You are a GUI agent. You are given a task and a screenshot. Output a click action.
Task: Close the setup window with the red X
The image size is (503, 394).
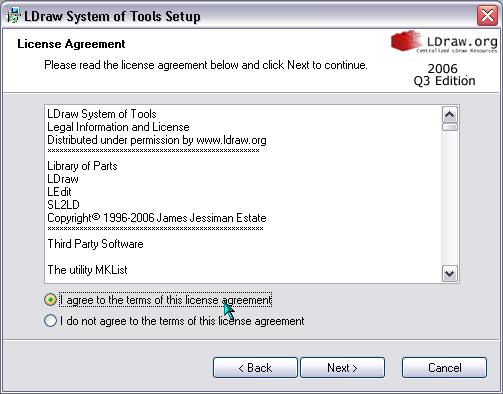pos(487,16)
